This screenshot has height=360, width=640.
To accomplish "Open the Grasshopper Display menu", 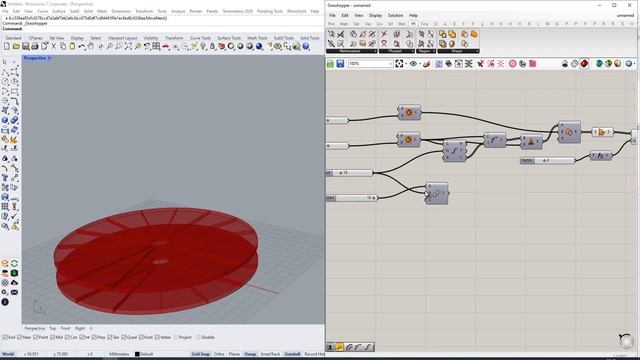I will pos(375,15).
